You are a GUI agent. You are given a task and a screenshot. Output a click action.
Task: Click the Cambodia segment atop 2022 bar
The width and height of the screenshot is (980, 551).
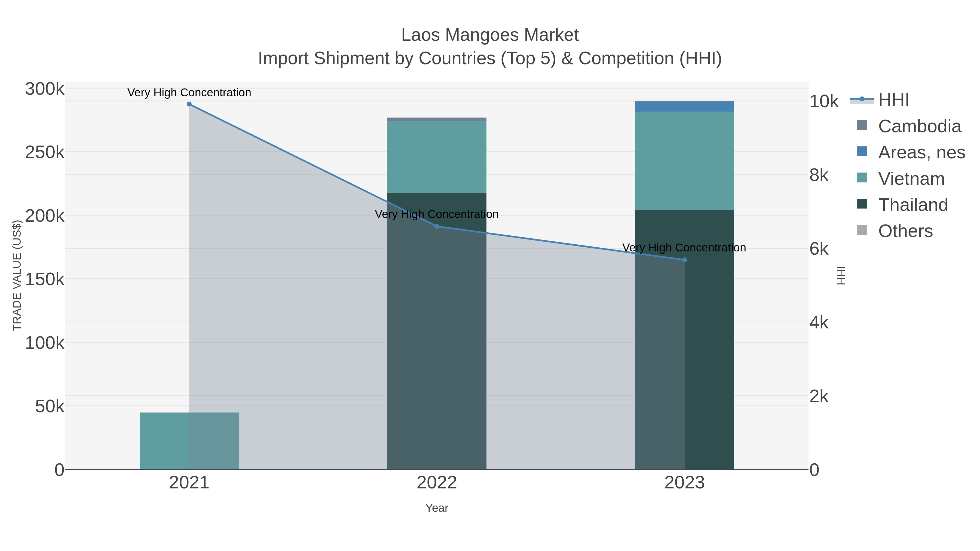(437, 119)
